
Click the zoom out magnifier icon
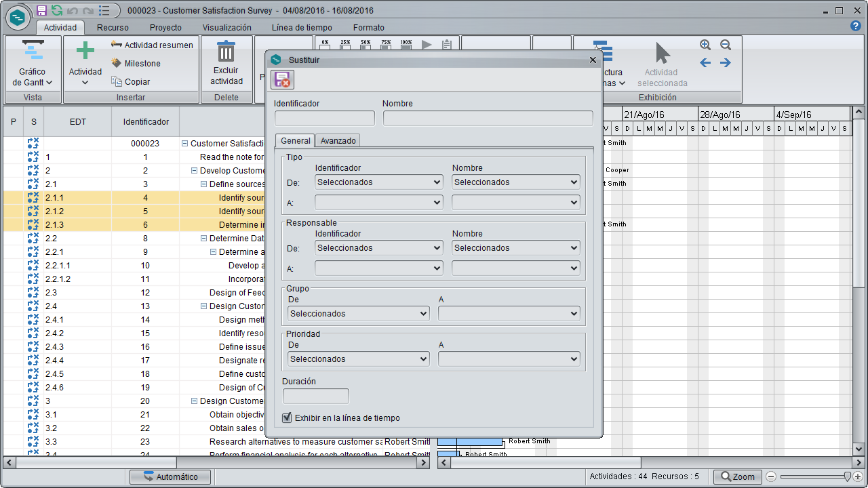click(726, 45)
